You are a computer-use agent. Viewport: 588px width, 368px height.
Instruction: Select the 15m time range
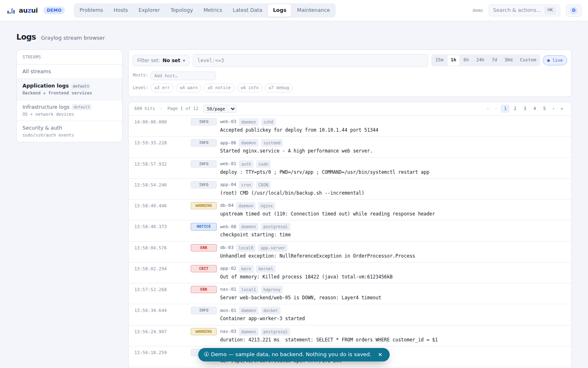pos(439,60)
